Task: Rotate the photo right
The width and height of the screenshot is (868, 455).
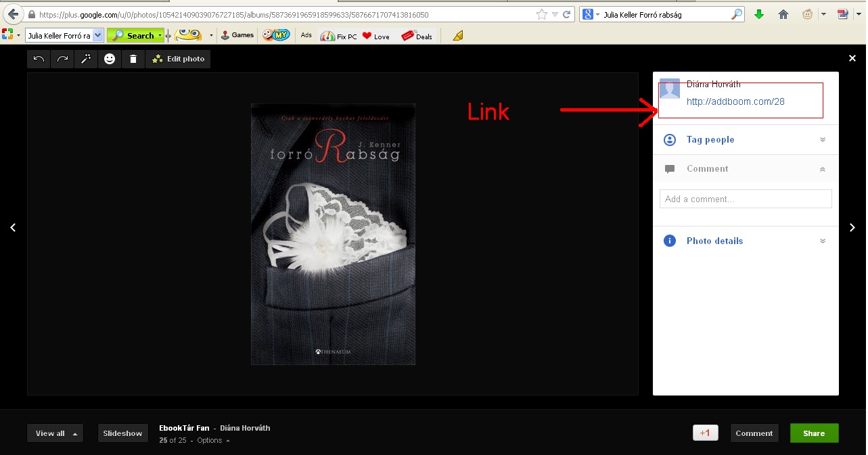Action: [x=63, y=59]
